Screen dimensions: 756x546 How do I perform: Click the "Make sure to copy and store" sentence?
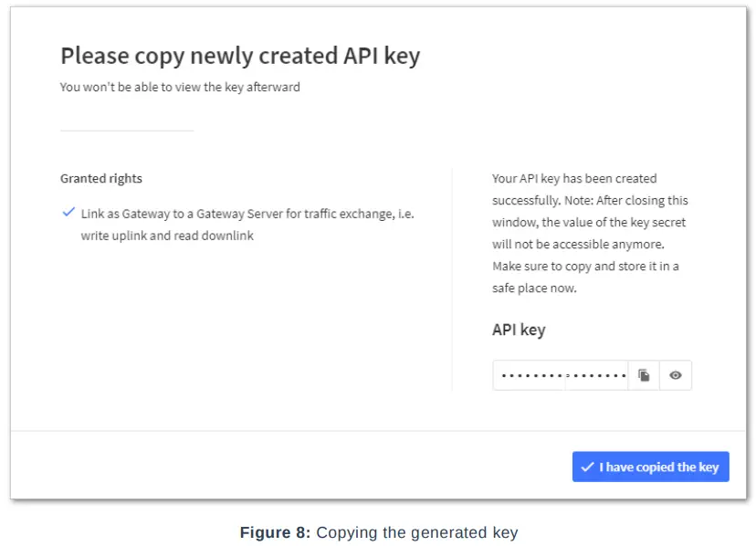585,266
